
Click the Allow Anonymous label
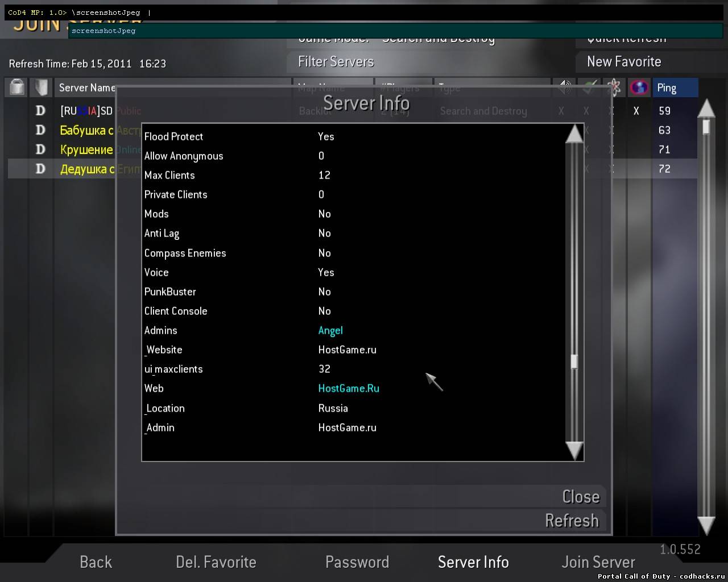click(184, 156)
